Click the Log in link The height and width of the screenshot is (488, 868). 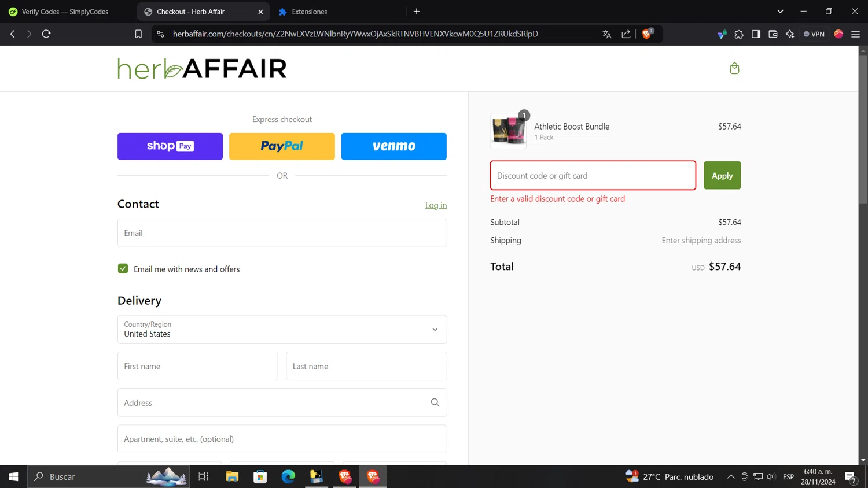436,205
